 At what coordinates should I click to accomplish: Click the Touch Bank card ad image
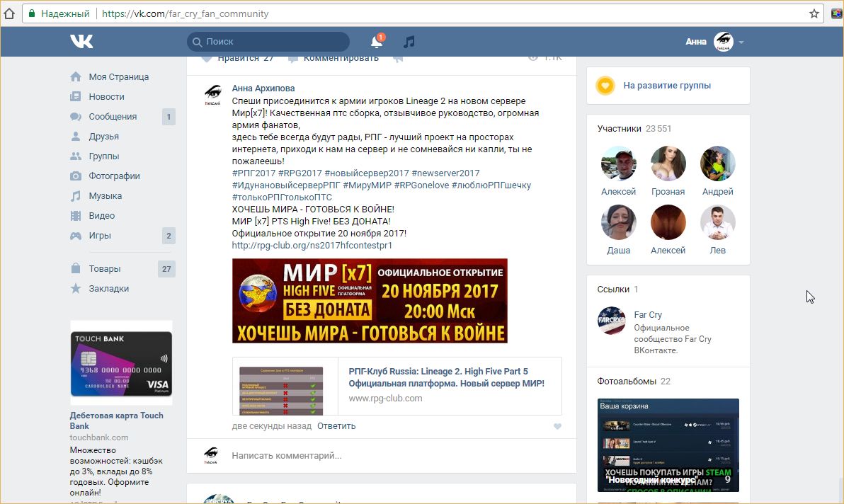pos(121,364)
